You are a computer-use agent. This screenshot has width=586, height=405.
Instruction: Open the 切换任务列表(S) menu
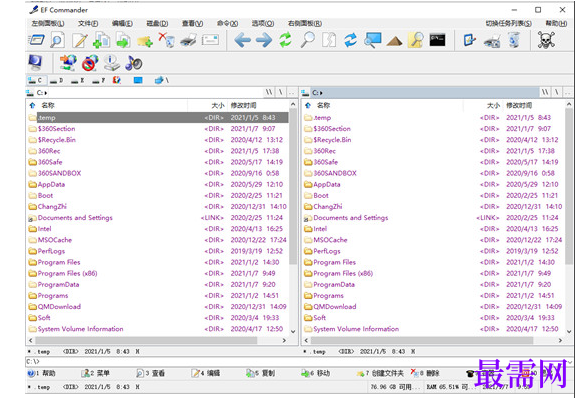(508, 23)
